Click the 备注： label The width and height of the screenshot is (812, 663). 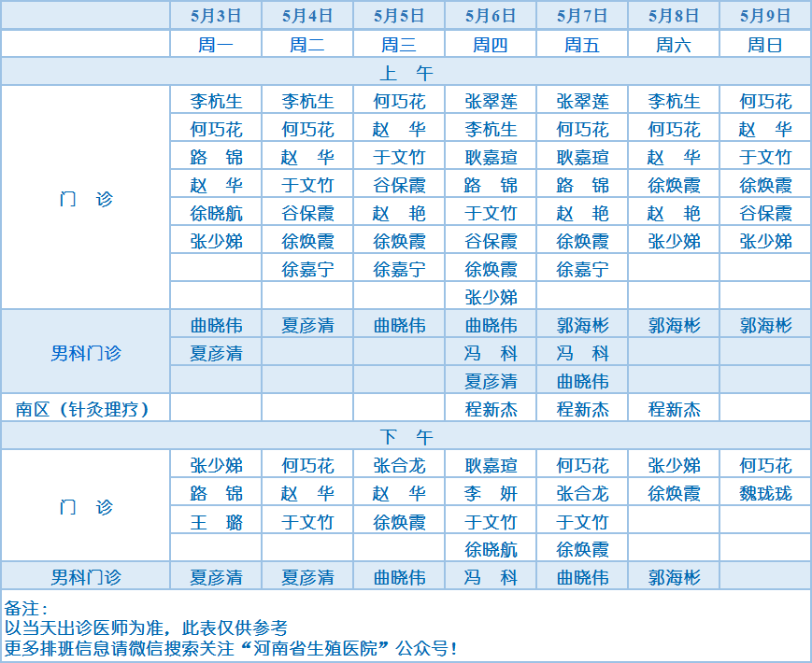point(26,608)
